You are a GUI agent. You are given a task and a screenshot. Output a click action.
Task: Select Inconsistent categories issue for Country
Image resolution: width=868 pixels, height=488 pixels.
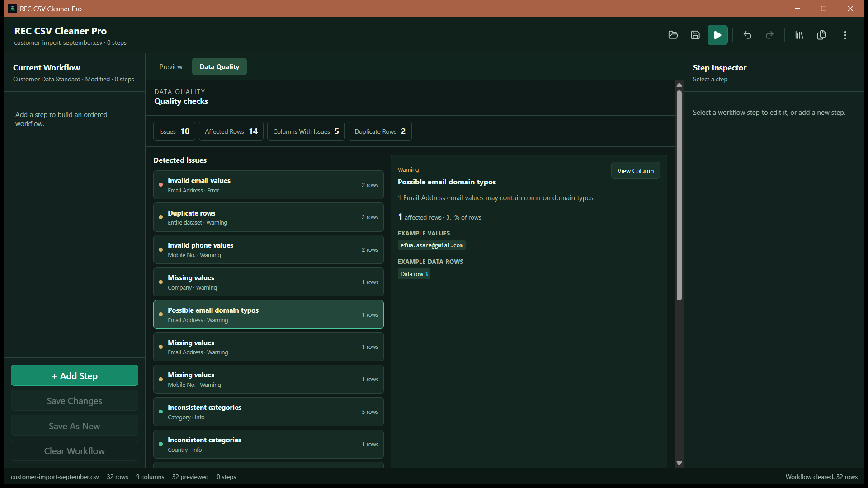pos(269,445)
